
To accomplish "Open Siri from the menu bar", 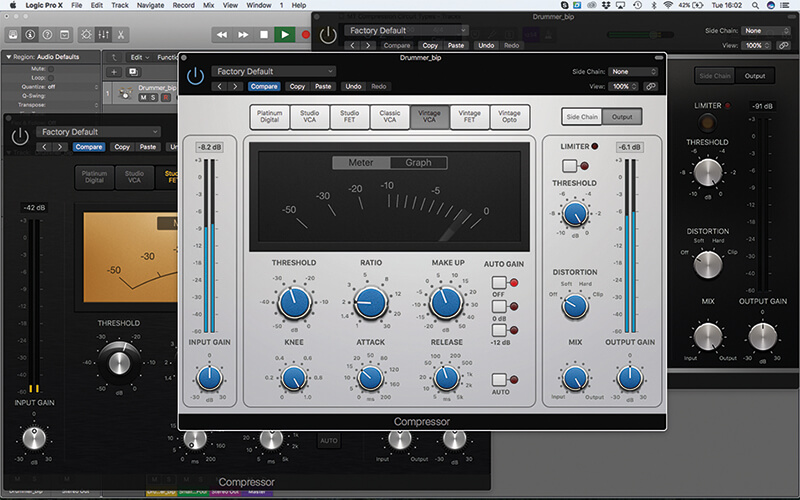I will click(x=771, y=5).
